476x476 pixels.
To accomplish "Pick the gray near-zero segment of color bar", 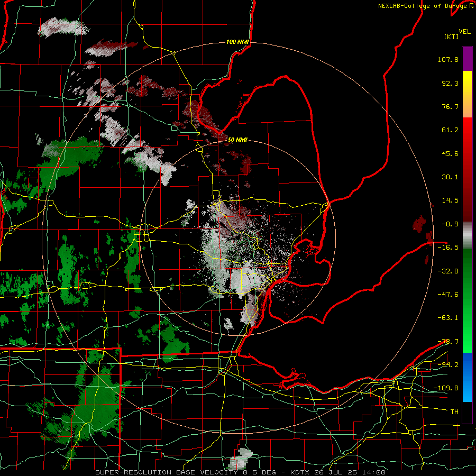I will (467, 235).
